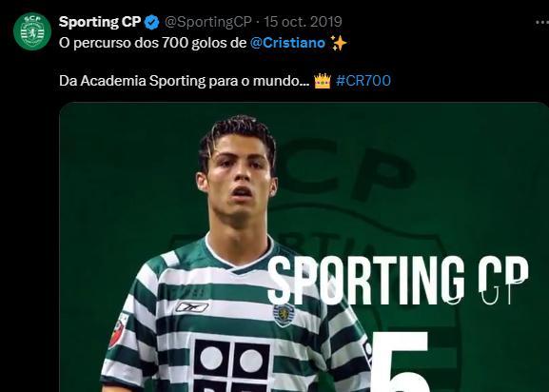Click the club crest on the jersey
The width and height of the screenshot is (549, 392).
tap(284, 314)
